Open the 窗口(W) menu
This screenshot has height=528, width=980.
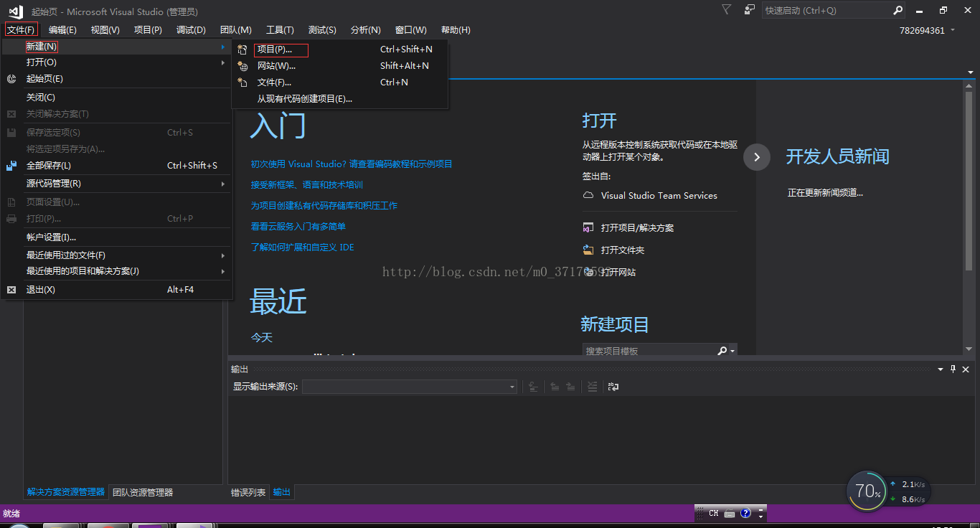coord(410,30)
